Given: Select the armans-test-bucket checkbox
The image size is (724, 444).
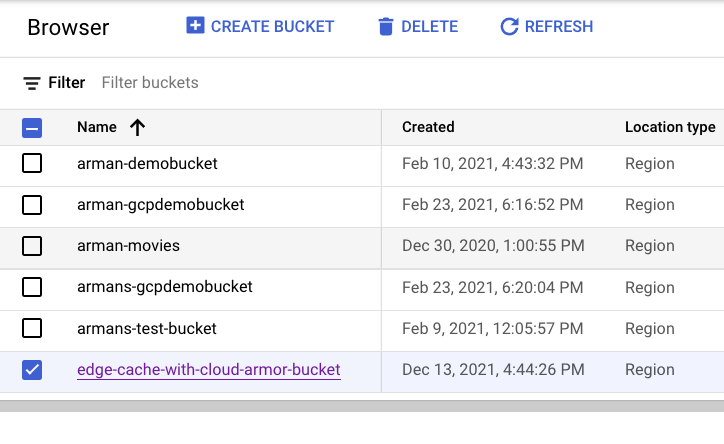Looking at the screenshot, I should 32,328.
